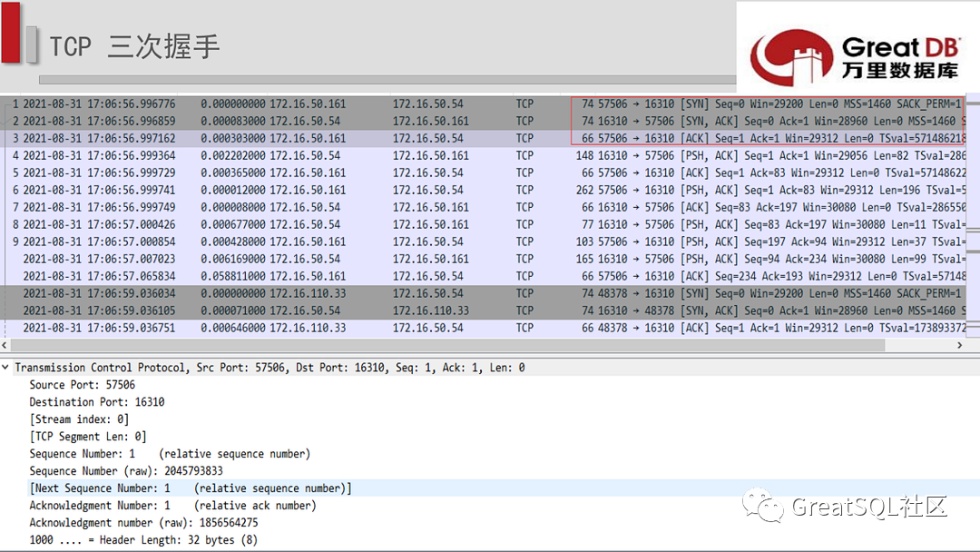
Task: Select packet 3 at 17:06:56.997162
Action: click(x=483, y=138)
